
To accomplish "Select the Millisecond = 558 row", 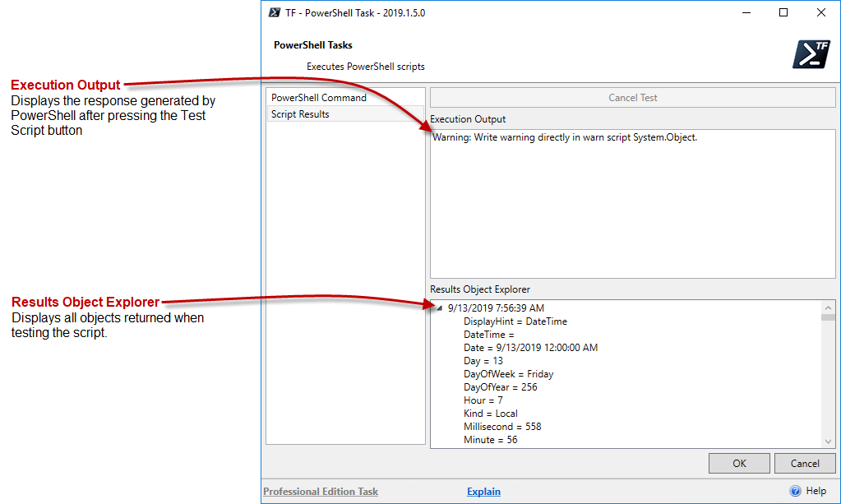I will 502,426.
